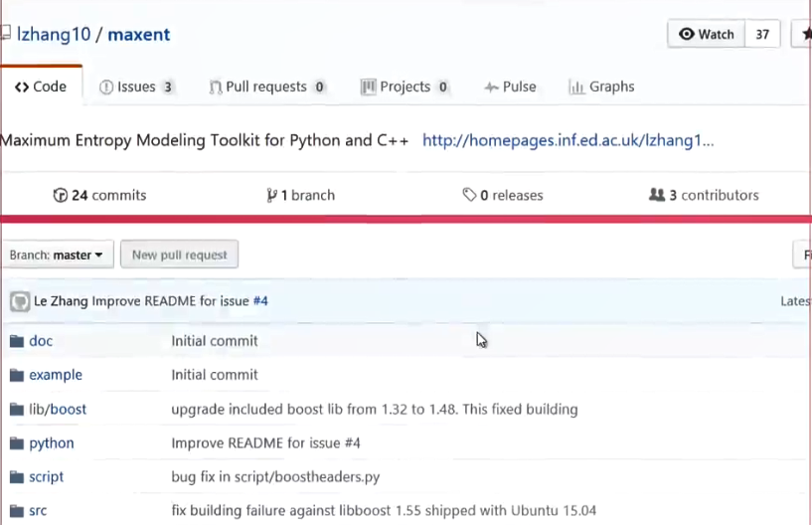Click the branch fork icon

271,196
